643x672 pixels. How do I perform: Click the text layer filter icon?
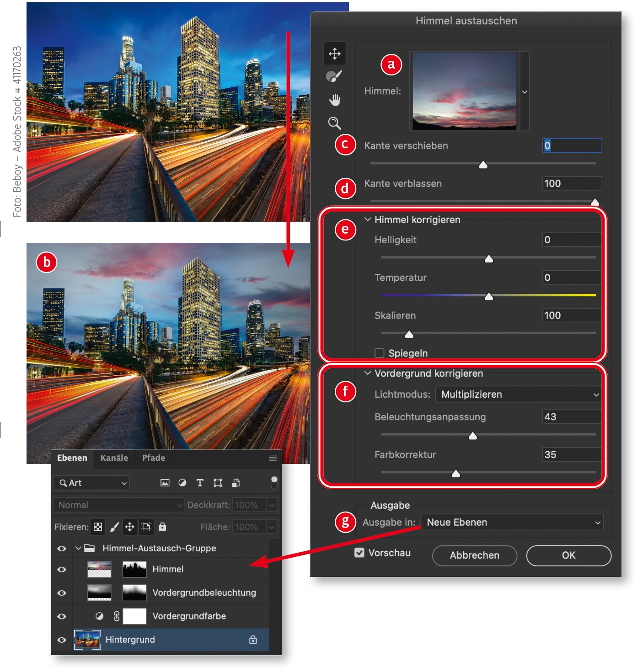[200, 483]
